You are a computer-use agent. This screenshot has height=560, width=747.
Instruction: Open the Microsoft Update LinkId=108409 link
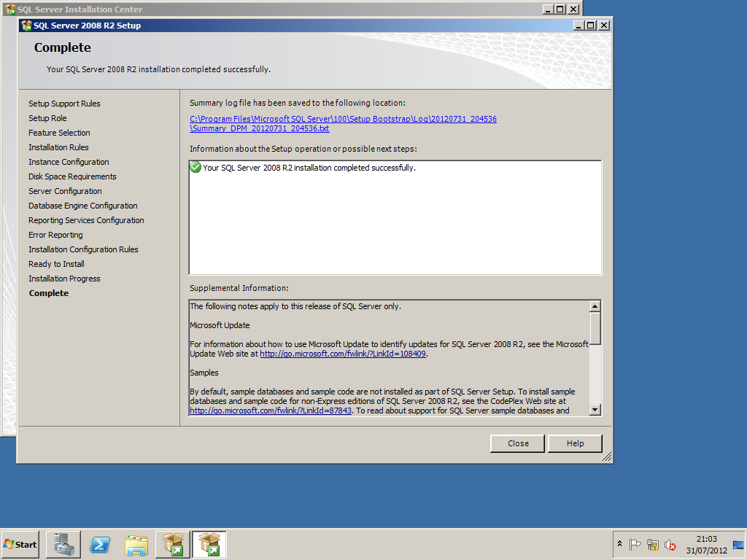click(x=343, y=354)
